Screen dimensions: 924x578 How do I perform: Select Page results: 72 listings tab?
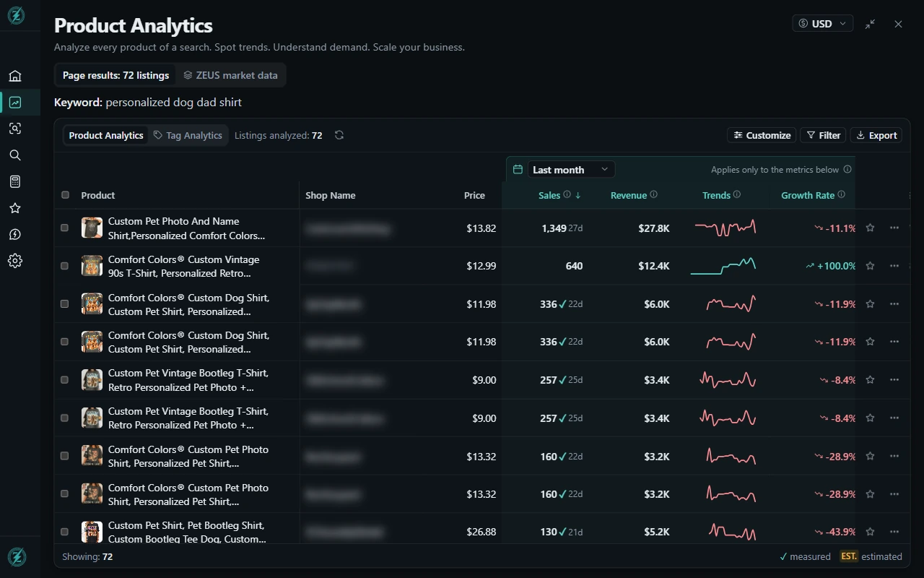click(x=115, y=75)
